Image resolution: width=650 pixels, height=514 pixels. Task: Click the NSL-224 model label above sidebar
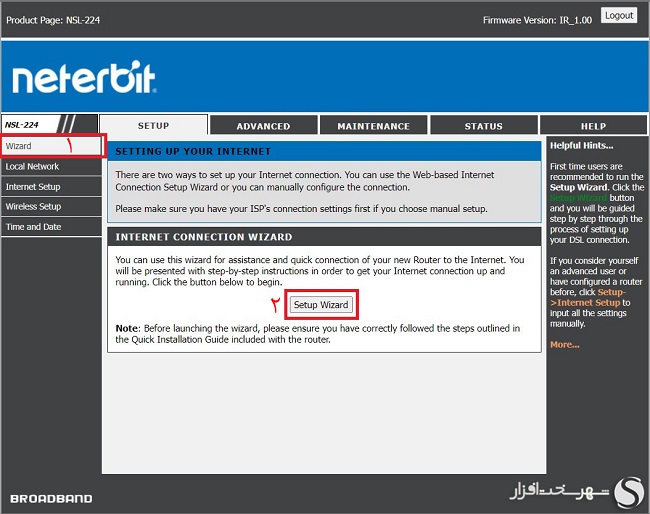[23, 125]
